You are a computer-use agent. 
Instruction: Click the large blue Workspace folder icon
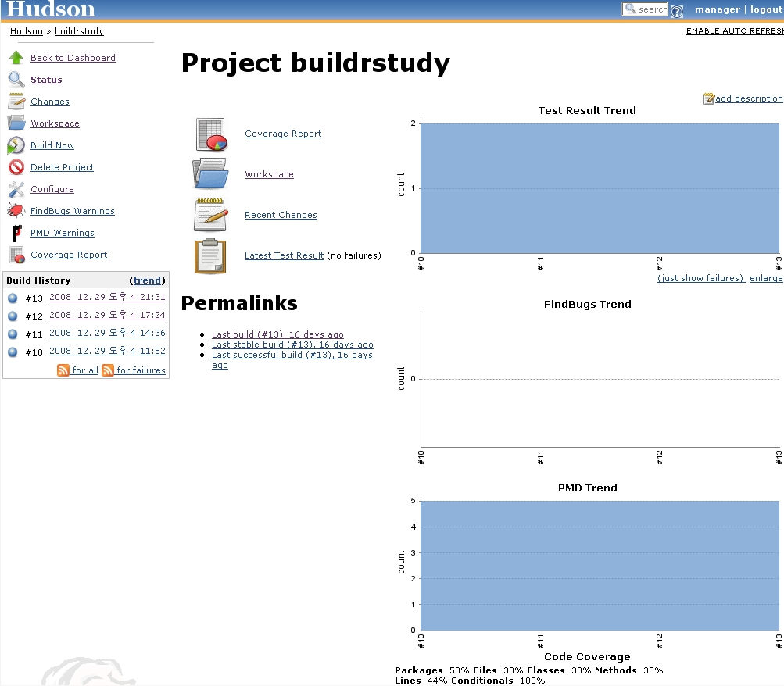(x=210, y=174)
